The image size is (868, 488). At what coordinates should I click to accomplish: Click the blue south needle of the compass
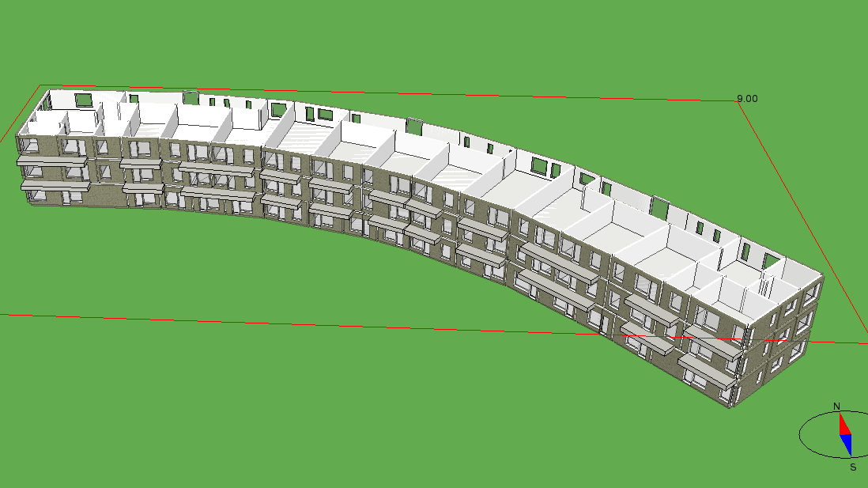847,444
